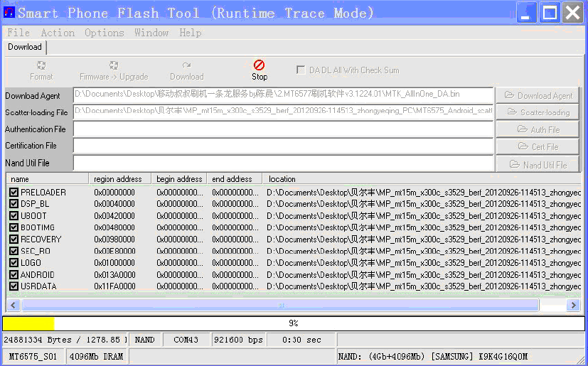Uncheck the BOOTIMG partition checkbox
588x366 pixels.
pos(14,227)
